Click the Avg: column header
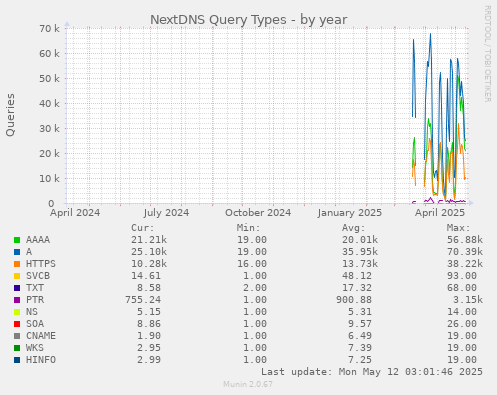Image resolution: width=497 pixels, height=395 pixels. (x=354, y=228)
